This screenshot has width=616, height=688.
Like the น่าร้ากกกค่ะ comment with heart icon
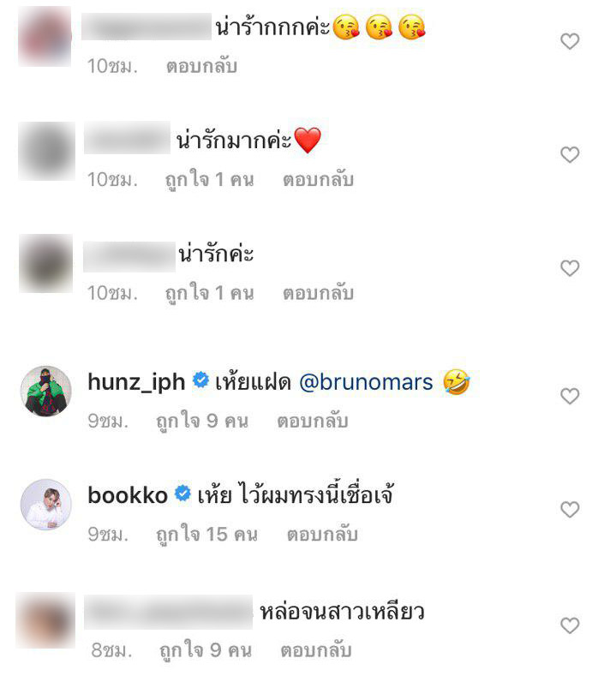pos(570,41)
